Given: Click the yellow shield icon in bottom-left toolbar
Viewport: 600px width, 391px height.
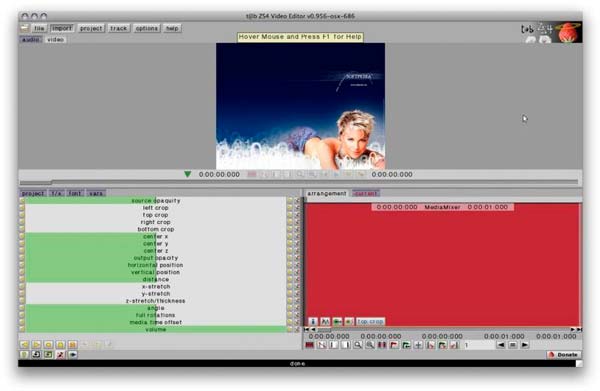Looking at the screenshot, I should [24, 355].
